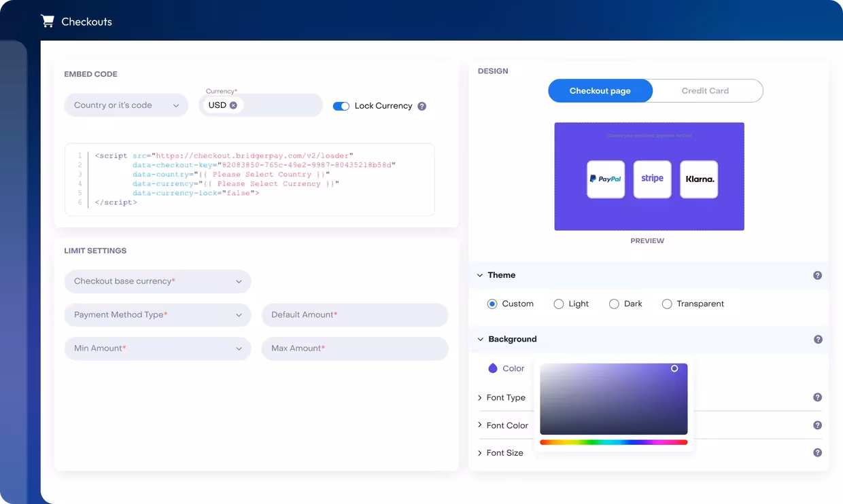Select the Klarna tile in preview
The image size is (843, 504).
pos(699,179)
